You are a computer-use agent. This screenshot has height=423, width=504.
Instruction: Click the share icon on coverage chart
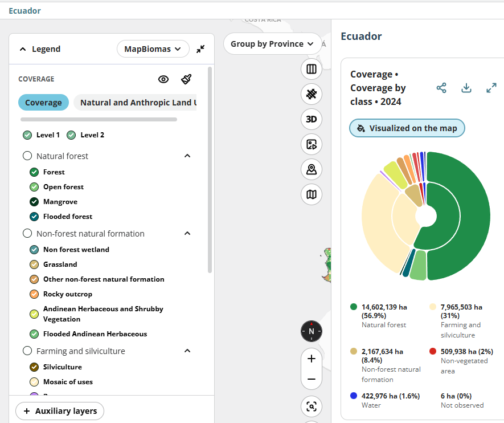tap(441, 88)
